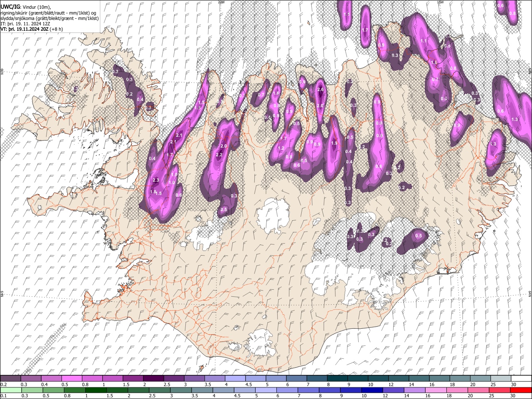
Task: Pick the bottom-row legend swatch starting at 3
Action: pos(181,390)
